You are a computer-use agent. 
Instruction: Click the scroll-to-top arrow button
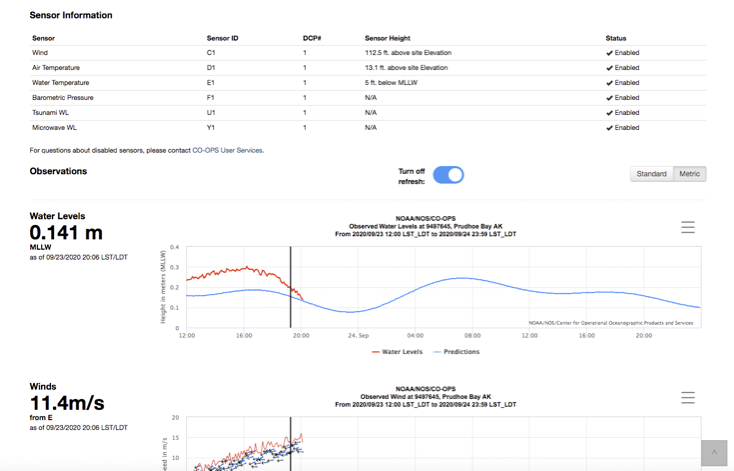714,453
